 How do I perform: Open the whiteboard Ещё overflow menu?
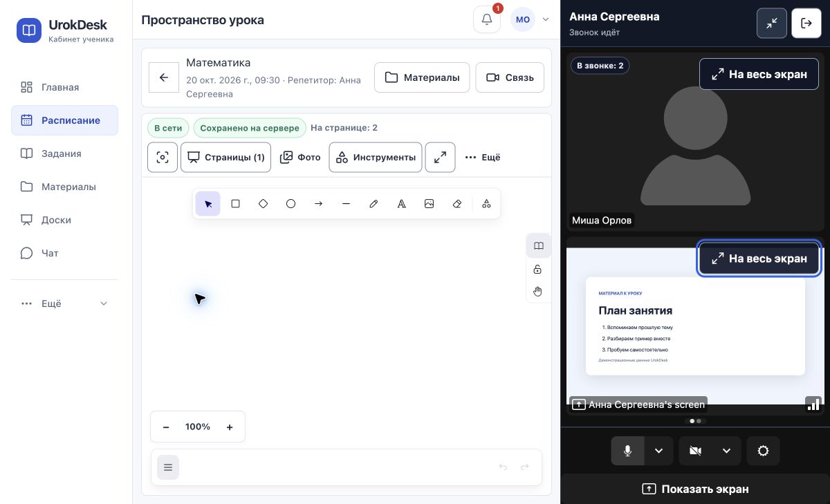482,158
